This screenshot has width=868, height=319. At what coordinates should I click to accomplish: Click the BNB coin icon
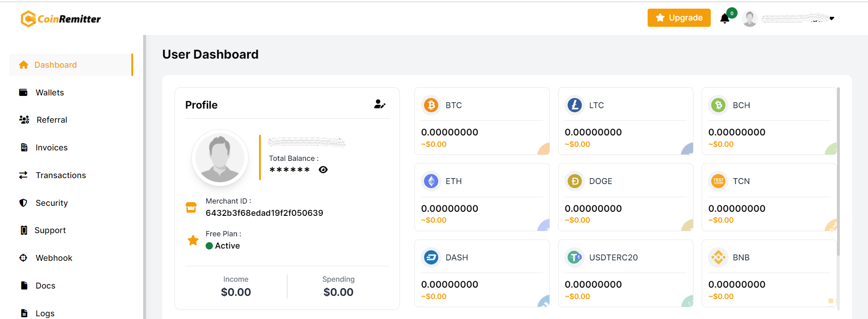point(718,258)
